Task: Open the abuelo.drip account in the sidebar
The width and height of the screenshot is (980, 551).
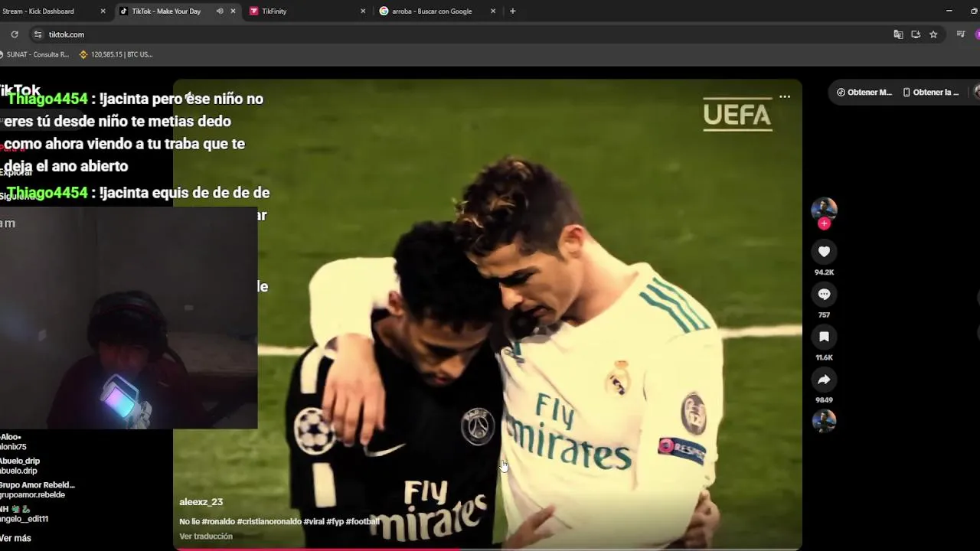Action: [18, 471]
